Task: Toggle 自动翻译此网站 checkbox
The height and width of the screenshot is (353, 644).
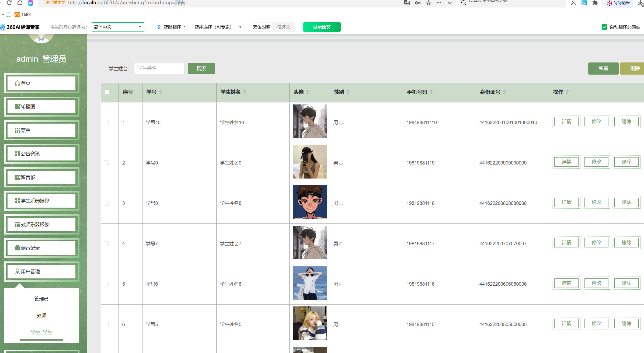Action: (x=604, y=27)
